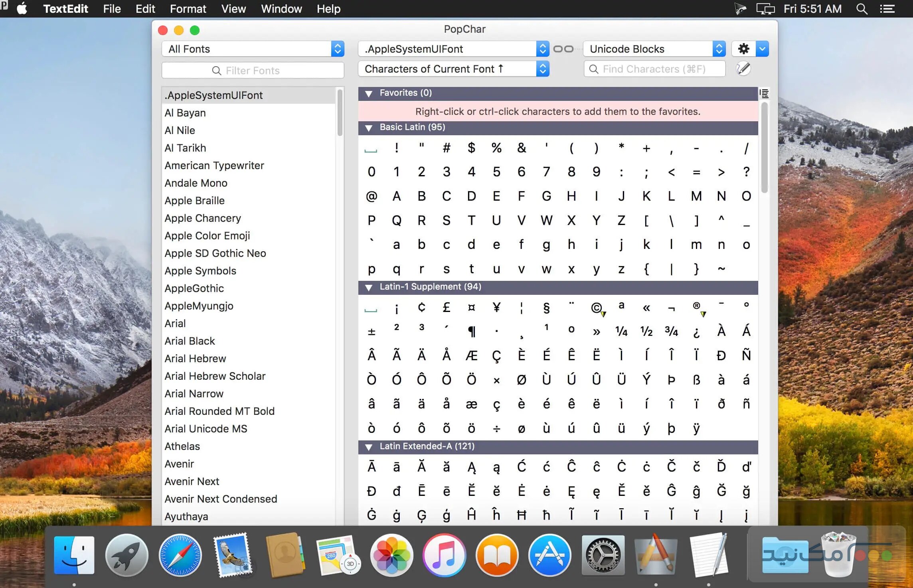The height and width of the screenshot is (588, 913).
Task: Launch App Store from dock
Action: coord(550,555)
